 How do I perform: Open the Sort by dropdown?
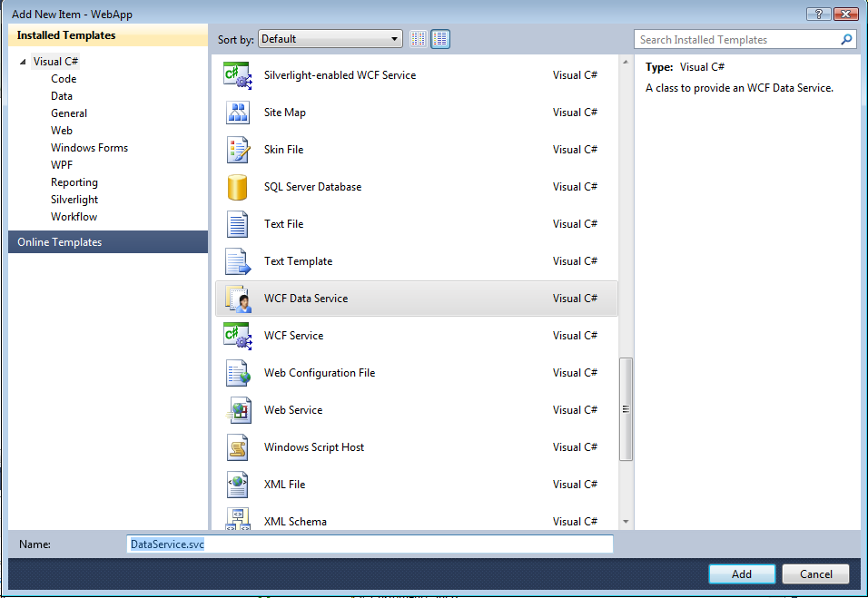tap(330, 39)
